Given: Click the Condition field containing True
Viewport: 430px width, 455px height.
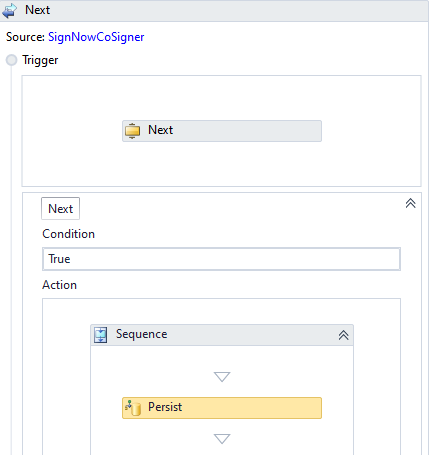Looking at the screenshot, I should (x=221, y=259).
